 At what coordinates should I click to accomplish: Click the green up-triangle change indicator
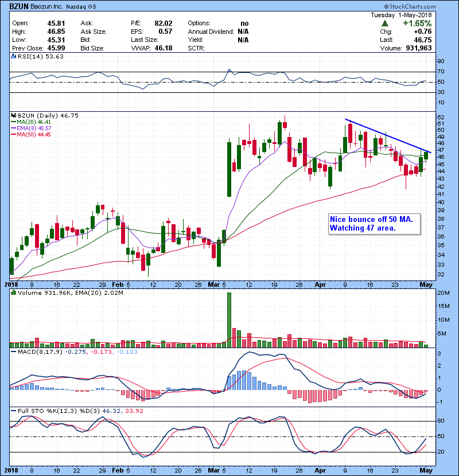pyautogui.click(x=385, y=24)
